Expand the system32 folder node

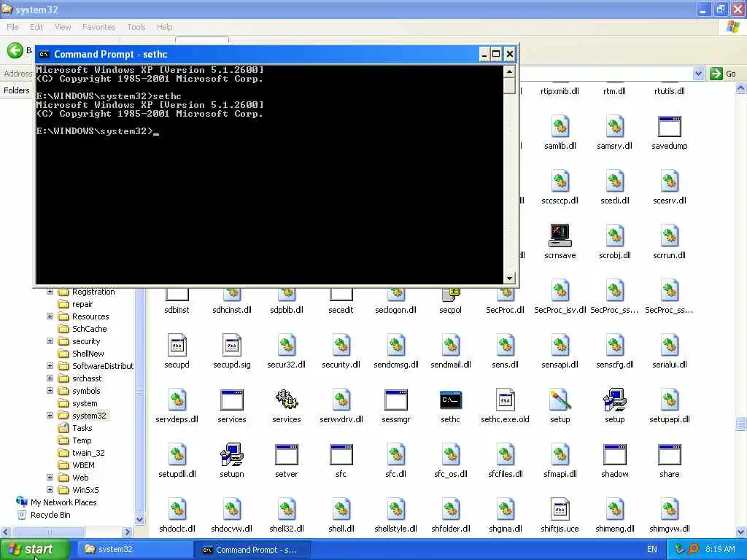pyautogui.click(x=50, y=415)
